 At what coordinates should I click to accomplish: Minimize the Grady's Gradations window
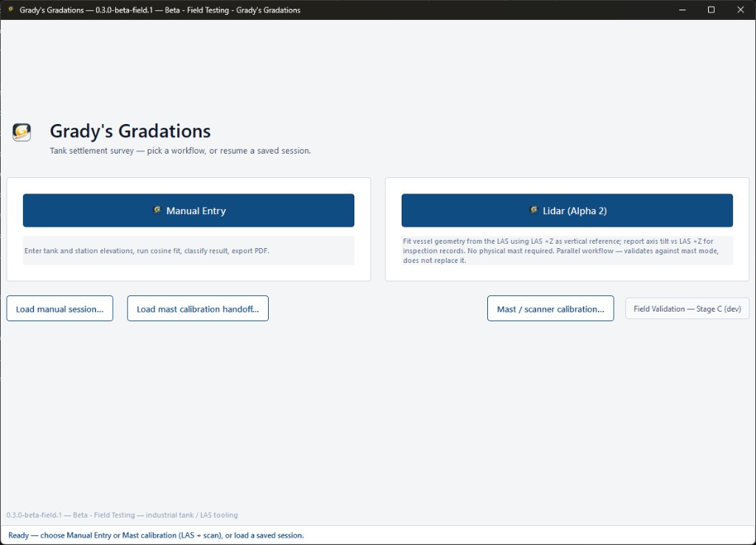pyautogui.click(x=682, y=10)
